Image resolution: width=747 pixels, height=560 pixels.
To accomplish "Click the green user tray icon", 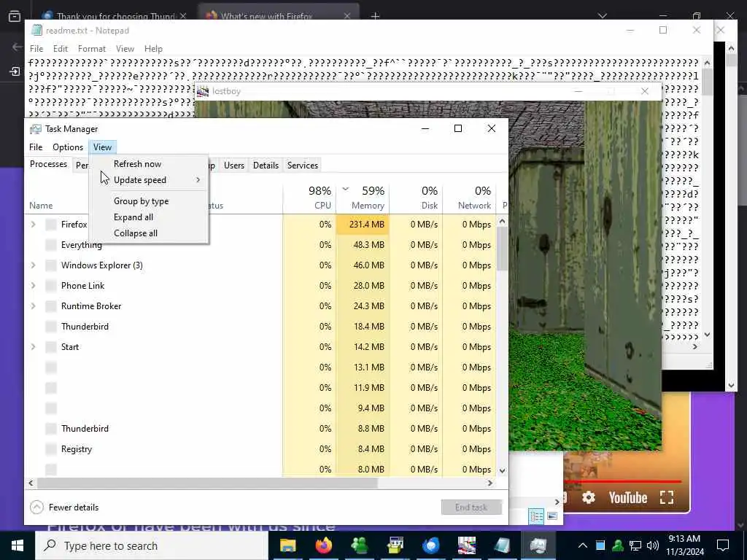I will click(x=618, y=545).
